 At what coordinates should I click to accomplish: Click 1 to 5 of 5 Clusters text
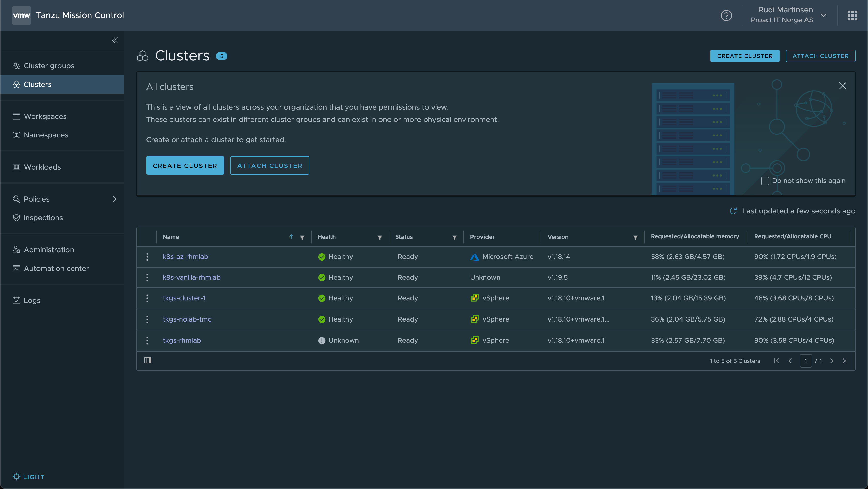pyautogui.click(x=735, y=361)
